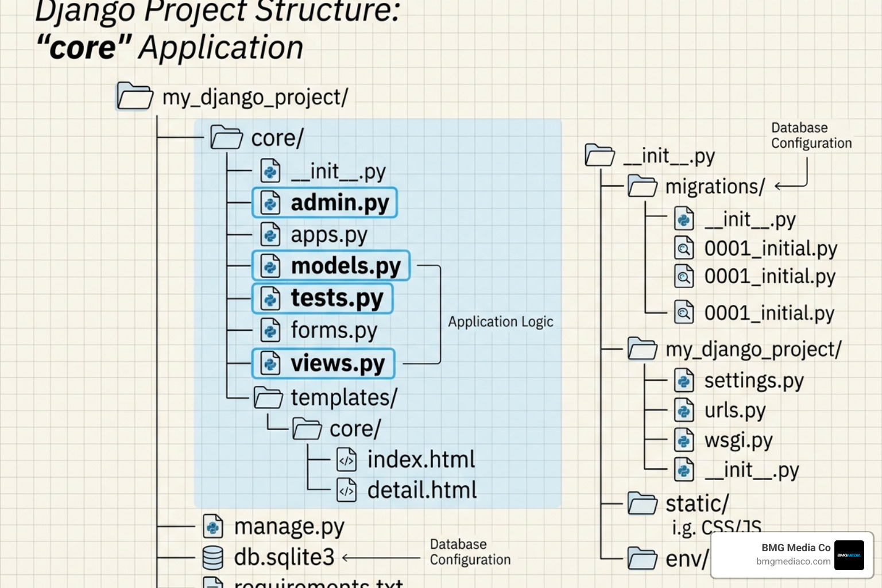The height and width of the screenshot is (588, 882).
Task: Click the env/ folder name
Action: (x=687, y=558)
